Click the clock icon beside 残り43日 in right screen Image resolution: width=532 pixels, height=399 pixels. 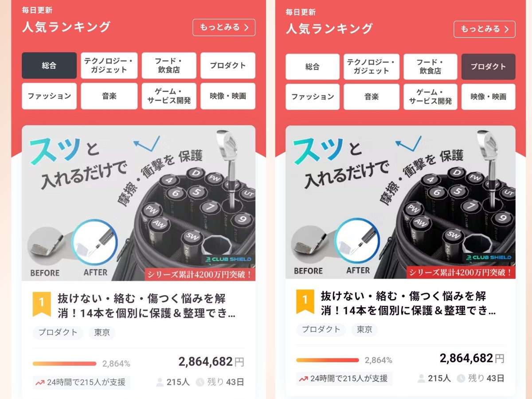coord(461,378)
